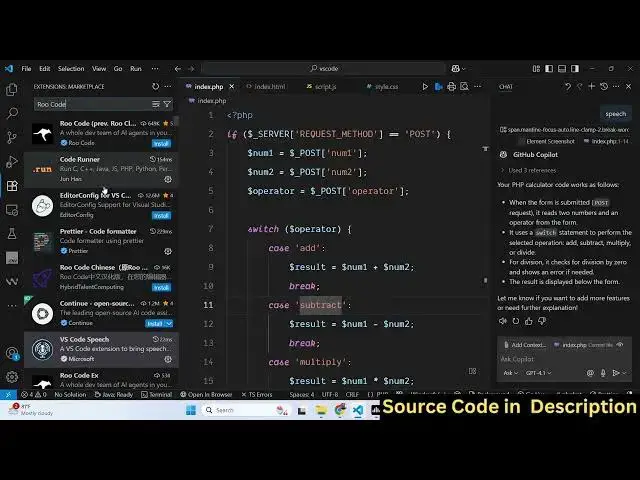
Task: Clear extensions search results icon
Action: [156, 104]
